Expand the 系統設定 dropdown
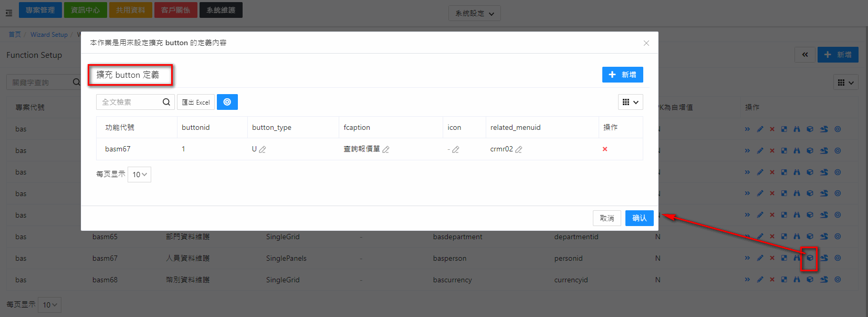Image resolution: width=868 pixels, height=317 pixels. 474,13
